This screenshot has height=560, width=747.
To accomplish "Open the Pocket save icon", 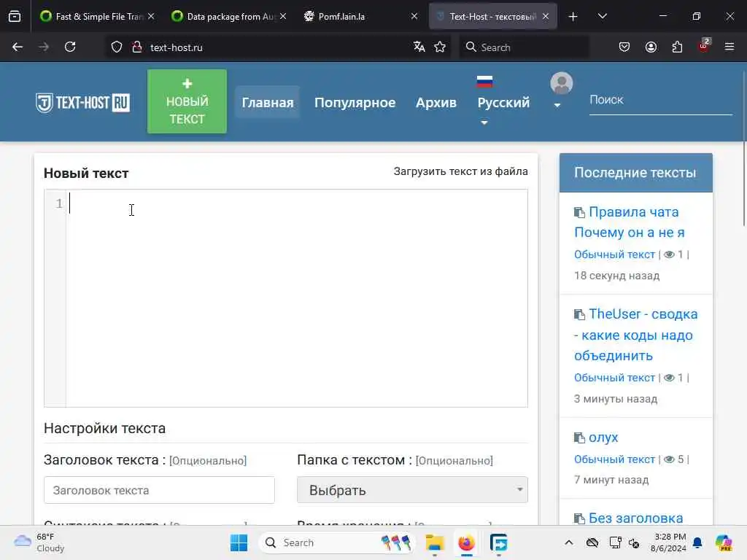I will [x=624, y=47].
